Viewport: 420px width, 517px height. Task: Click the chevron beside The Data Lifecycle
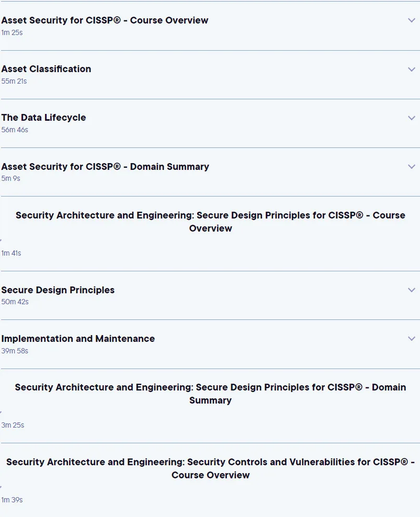pos(412,118)
